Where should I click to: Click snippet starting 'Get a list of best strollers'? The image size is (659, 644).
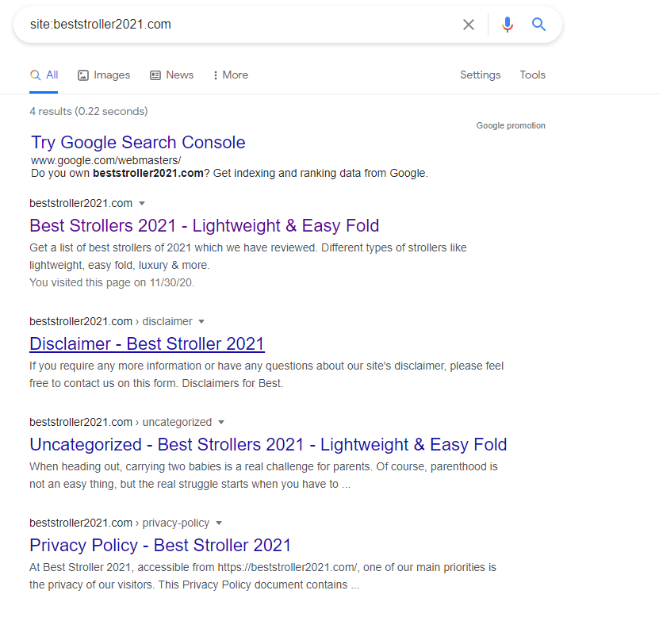click(x=248, y=256)
